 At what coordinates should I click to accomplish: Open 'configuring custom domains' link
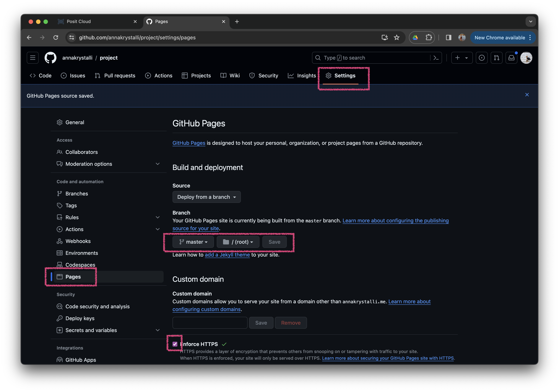point(207,309)
